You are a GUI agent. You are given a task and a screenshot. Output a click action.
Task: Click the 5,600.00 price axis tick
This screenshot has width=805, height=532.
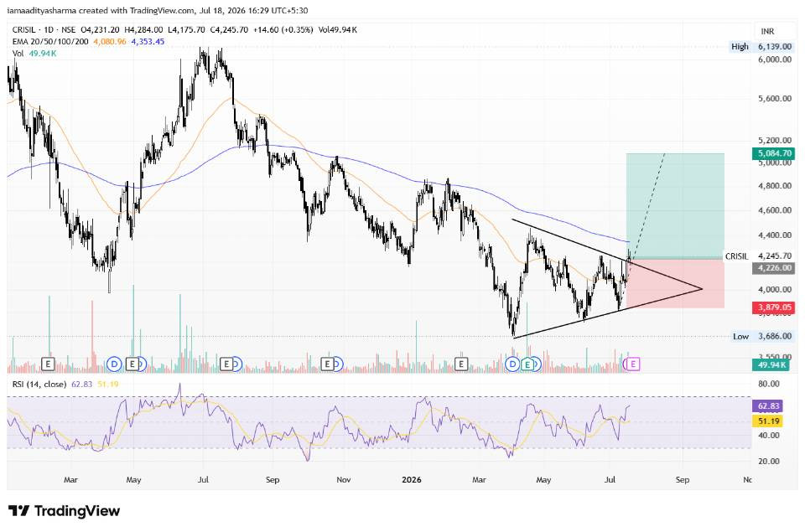774,99
